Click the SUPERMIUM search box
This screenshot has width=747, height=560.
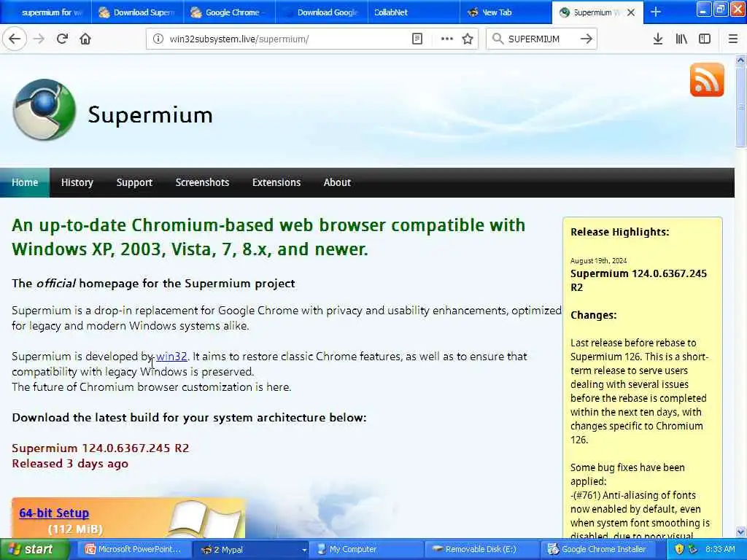pos(541,39)
